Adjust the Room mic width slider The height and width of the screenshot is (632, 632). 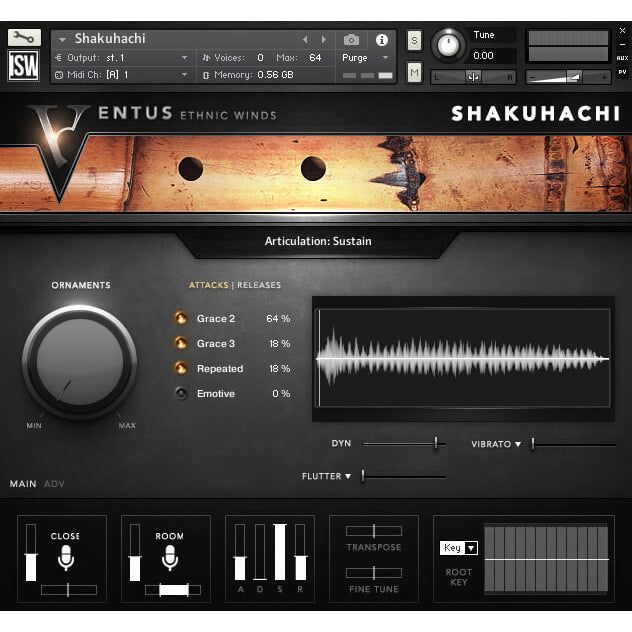click(x=173, y=590)
